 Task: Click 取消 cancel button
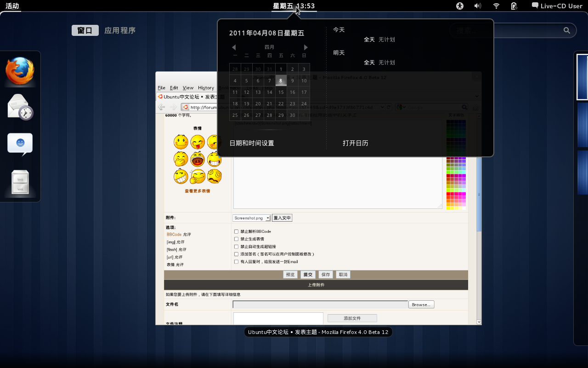point(343,275)
